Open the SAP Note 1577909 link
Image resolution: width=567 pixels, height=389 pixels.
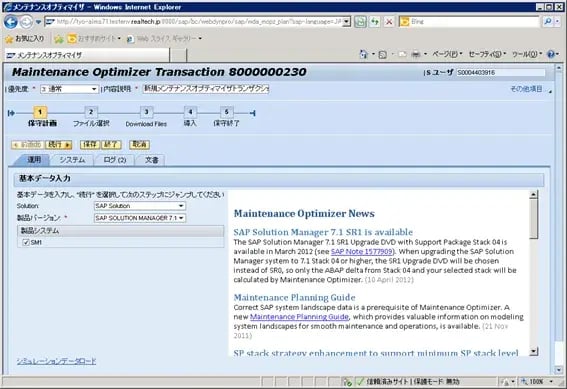tap(361, 252)
